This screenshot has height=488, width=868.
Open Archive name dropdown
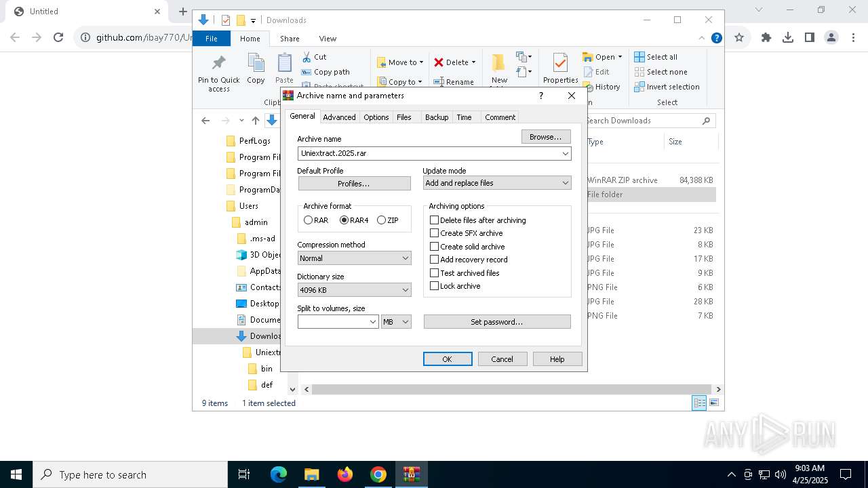[x=565, y=154]
